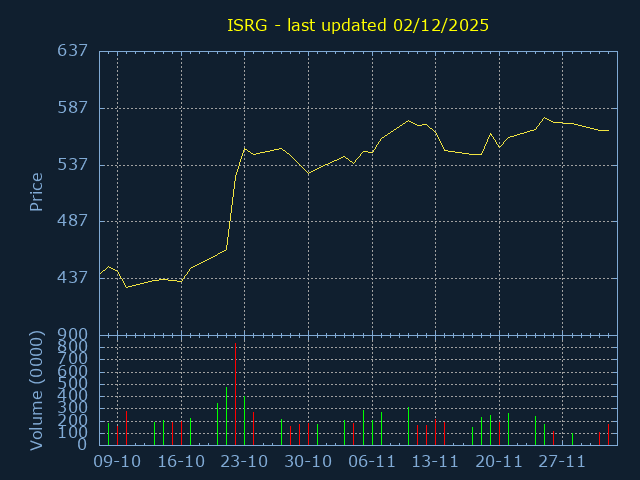
Task: Click the 16-10 date label
Action: point(181,462)
